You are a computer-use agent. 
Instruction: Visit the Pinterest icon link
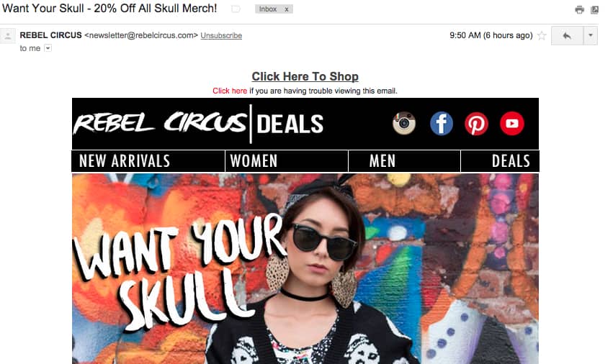[476, 124]
